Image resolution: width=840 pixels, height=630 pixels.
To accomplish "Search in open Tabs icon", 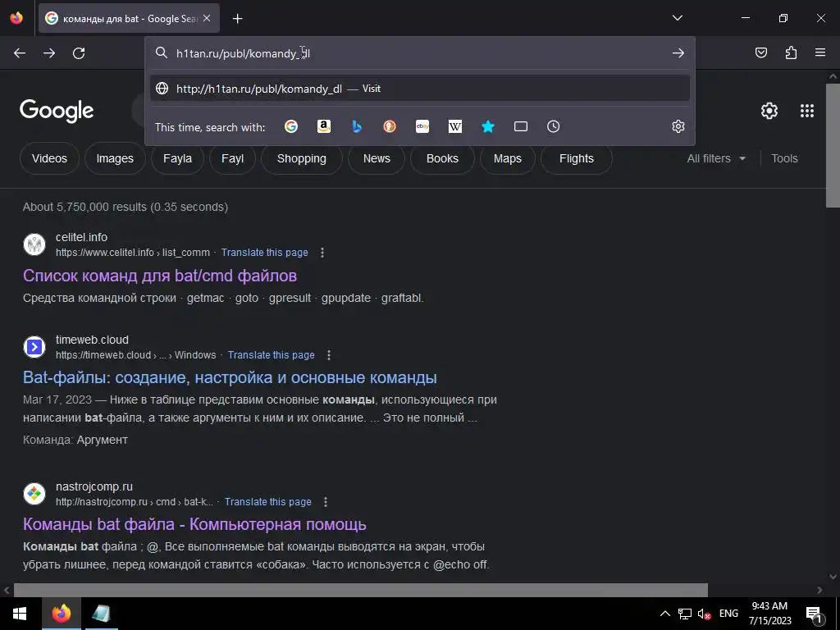I will [521, 126].
